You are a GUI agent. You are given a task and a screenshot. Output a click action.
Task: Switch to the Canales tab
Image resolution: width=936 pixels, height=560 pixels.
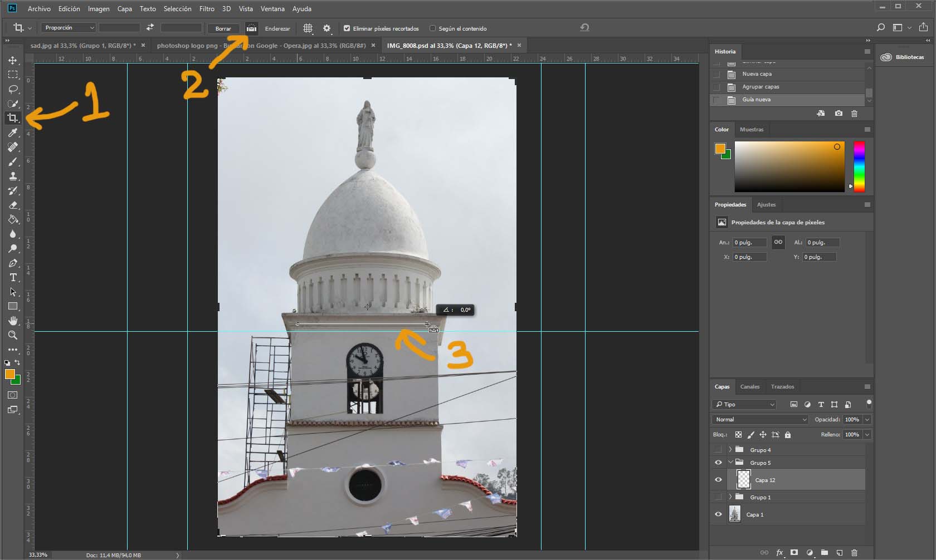[749, 387]
